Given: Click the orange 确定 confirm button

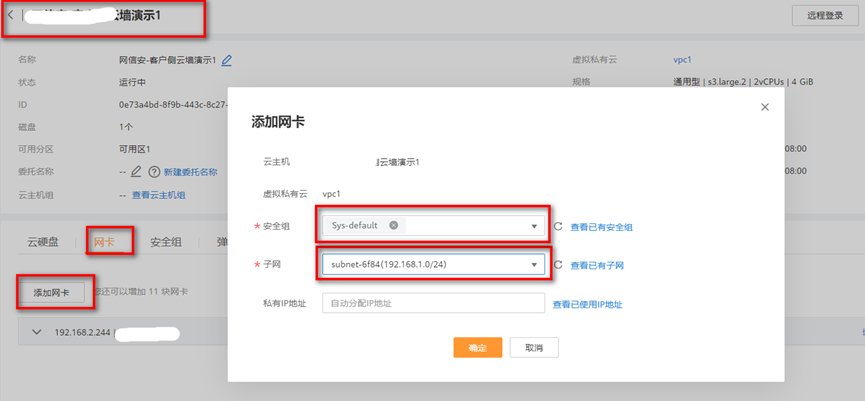Looking at the screenshot, I should [477, 347].
